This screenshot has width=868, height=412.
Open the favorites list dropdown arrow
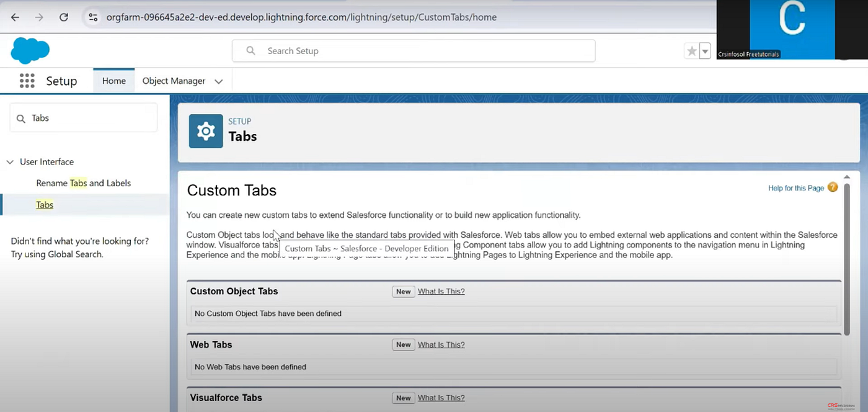pyautogui.click(x=705, y=51)
